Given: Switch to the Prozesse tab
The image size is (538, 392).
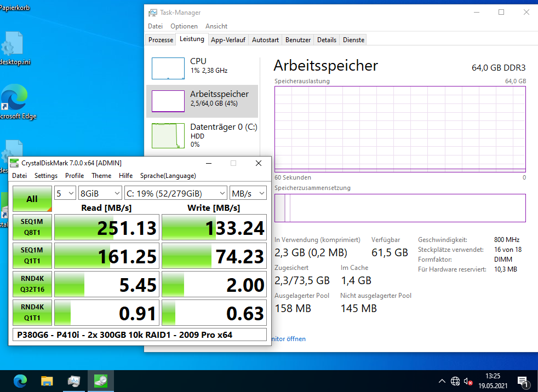Looking at the screenshot, I should [161, 40].
